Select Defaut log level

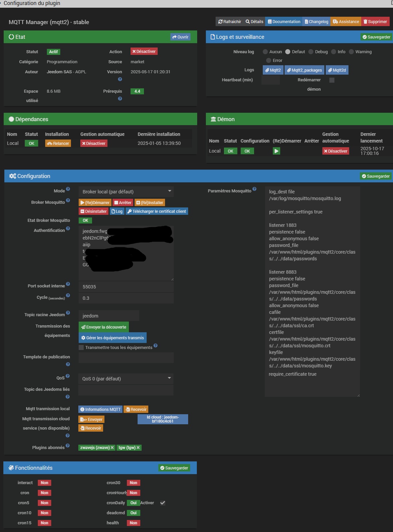288,52
